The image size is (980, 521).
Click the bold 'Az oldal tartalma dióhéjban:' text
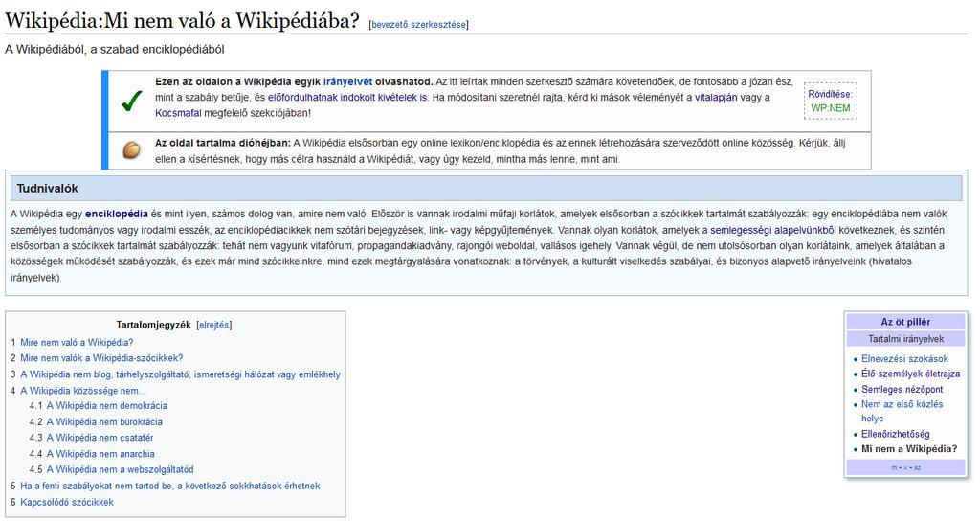[223, 143]
